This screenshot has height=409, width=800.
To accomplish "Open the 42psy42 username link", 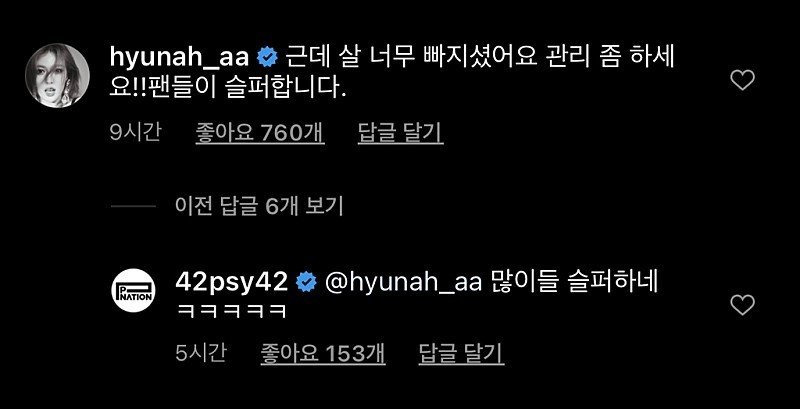I will [232, 282].
